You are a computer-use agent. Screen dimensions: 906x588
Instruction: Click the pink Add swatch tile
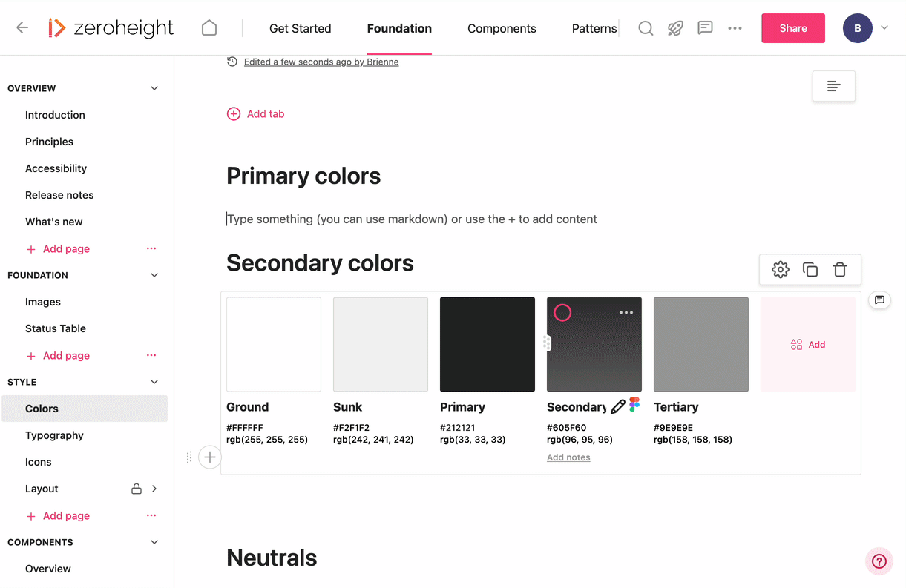pos(808,344)
